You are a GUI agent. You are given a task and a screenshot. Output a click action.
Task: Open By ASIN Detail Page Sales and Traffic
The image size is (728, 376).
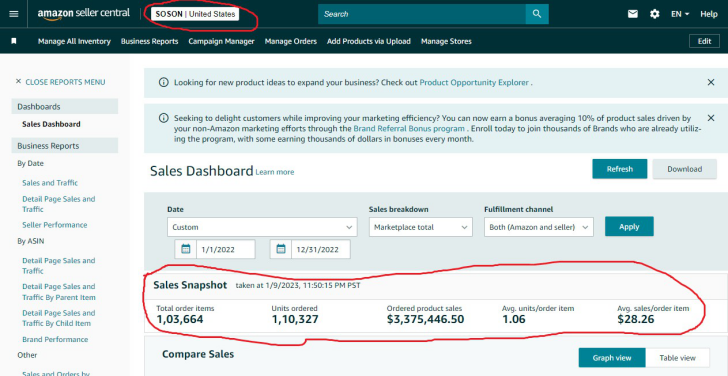tap(58, 266)
